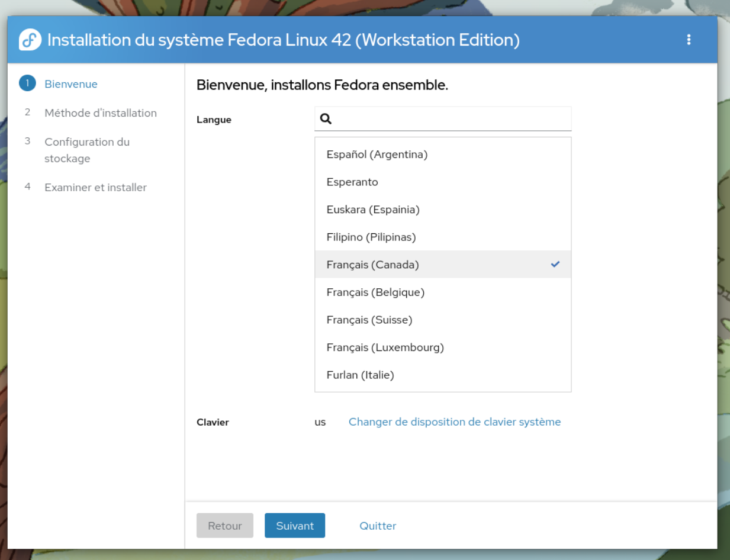Pick Furlan (Italie) from list
730x560 pixels.
(360, 375)
